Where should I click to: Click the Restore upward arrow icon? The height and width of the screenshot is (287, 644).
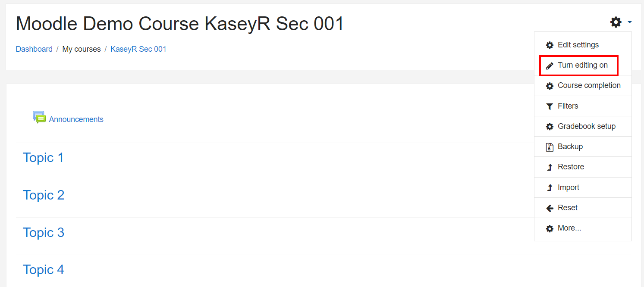click(x=550, y=167)
